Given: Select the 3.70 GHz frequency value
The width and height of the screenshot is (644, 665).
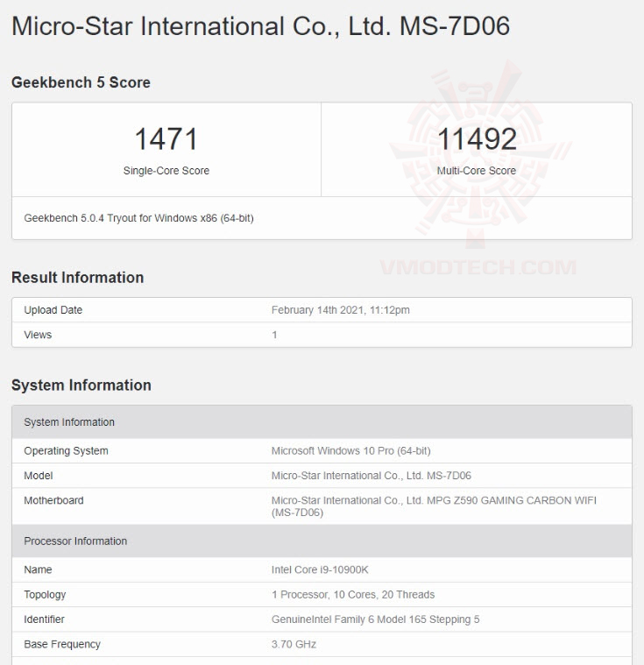Looking at the screenshot, I should (x=294, y=644).
